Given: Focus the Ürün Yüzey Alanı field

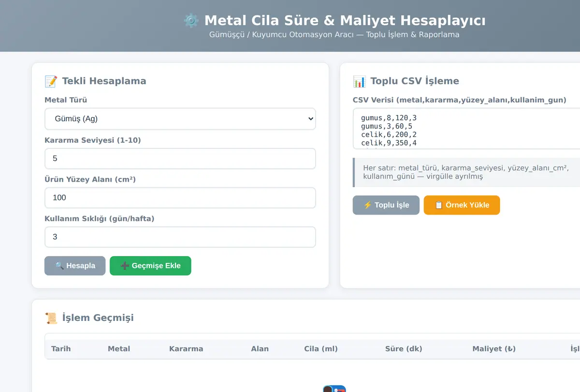Looking at the screenshot, I should [180, 198].
